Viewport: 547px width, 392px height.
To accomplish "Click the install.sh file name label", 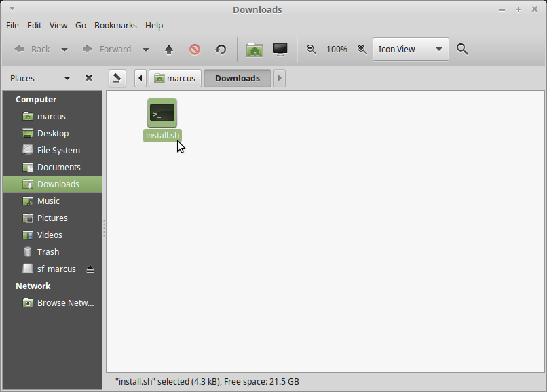I will [x=163, y=136].
